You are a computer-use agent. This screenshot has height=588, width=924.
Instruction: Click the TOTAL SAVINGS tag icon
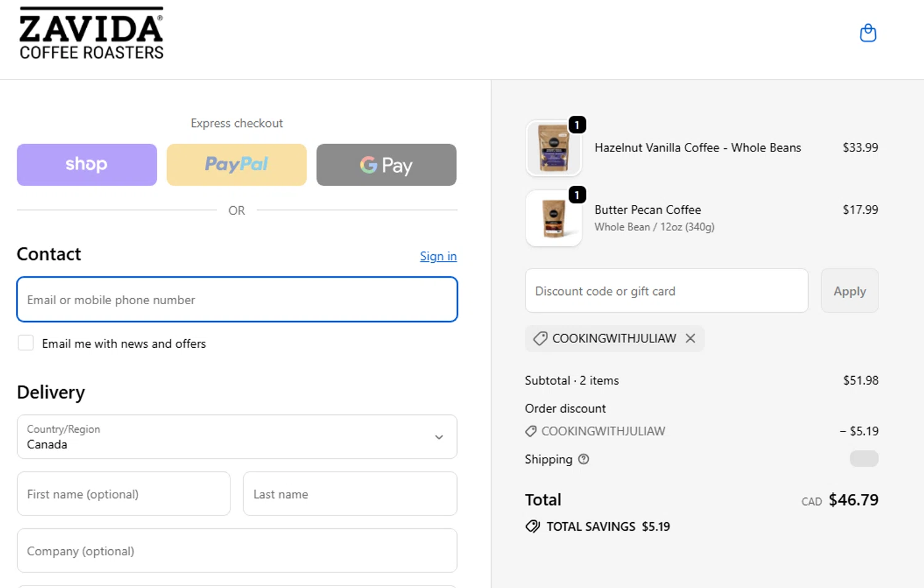coord(533,526)
